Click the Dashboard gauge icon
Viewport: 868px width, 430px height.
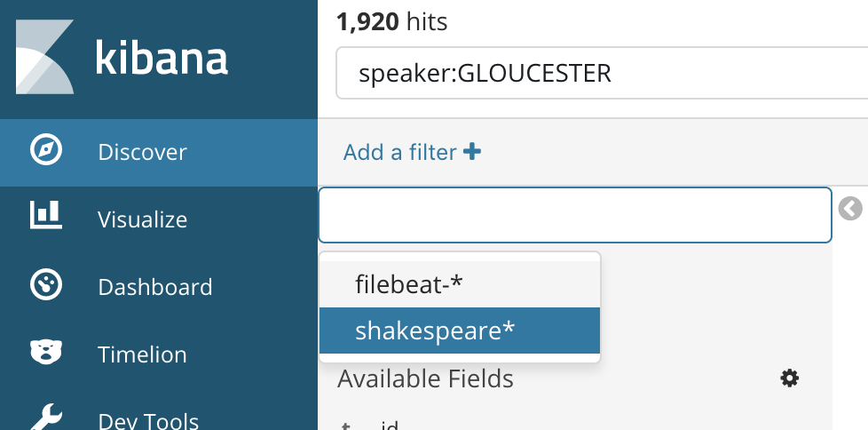point(46,285)
